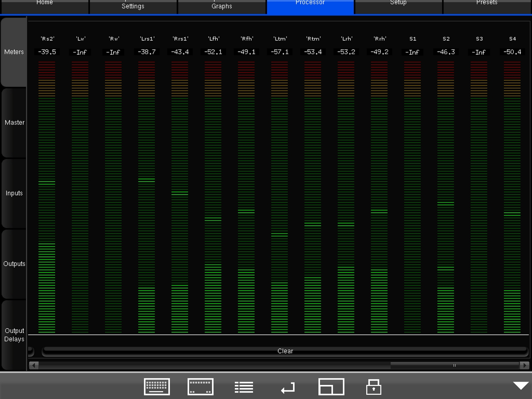The height and width of the screenshot is (399, 532).
Task: Click the window layout resize icon
Action: (x=331, y=387)
